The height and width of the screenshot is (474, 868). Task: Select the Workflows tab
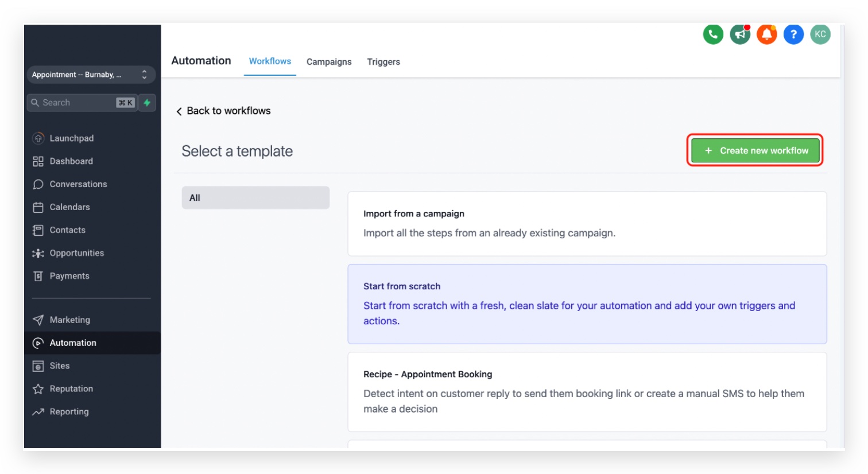point(270,61)
